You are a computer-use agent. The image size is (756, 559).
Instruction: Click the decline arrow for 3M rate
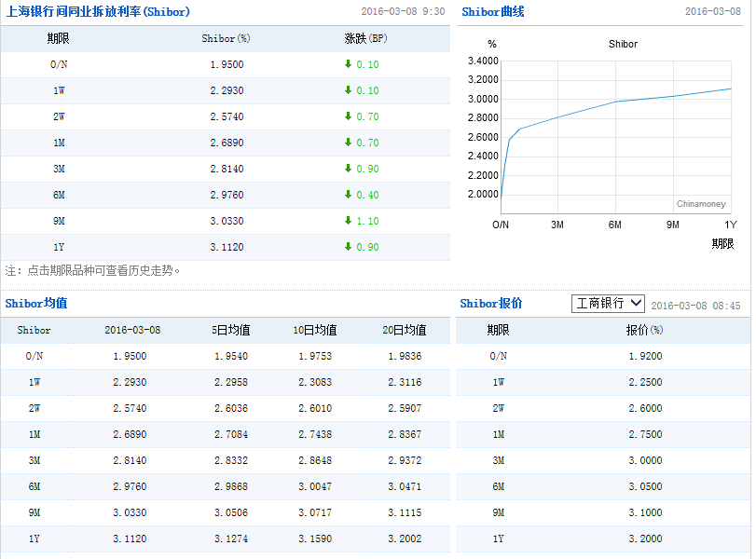[x=348, y=169]
